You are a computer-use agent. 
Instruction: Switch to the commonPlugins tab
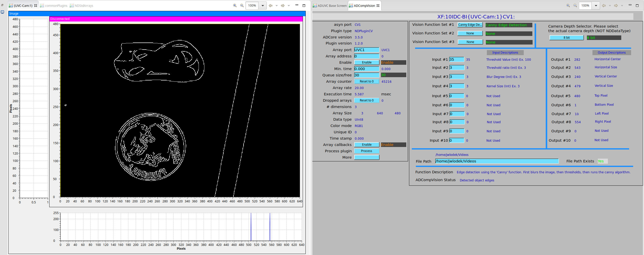tap(54, 6)
